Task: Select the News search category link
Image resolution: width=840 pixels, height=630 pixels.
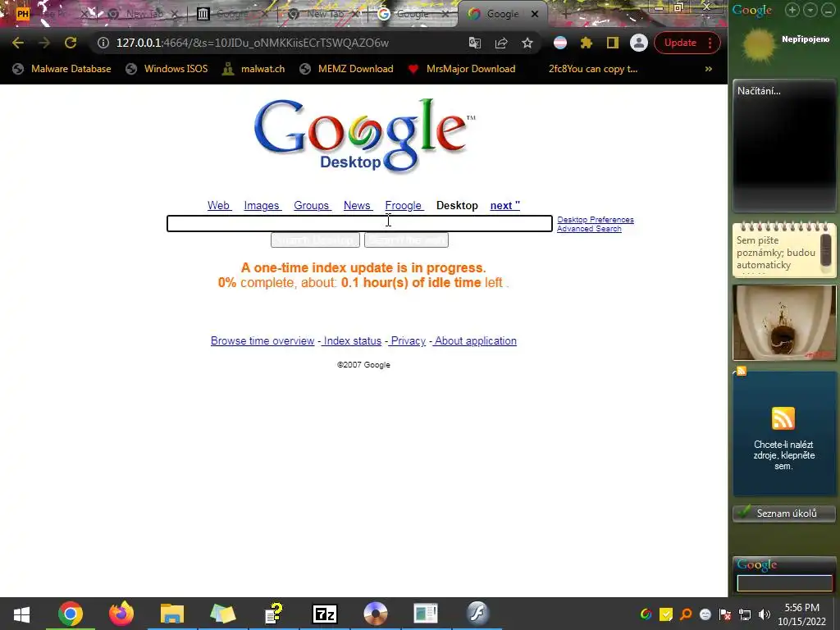Action: click(x=358, y=205)
